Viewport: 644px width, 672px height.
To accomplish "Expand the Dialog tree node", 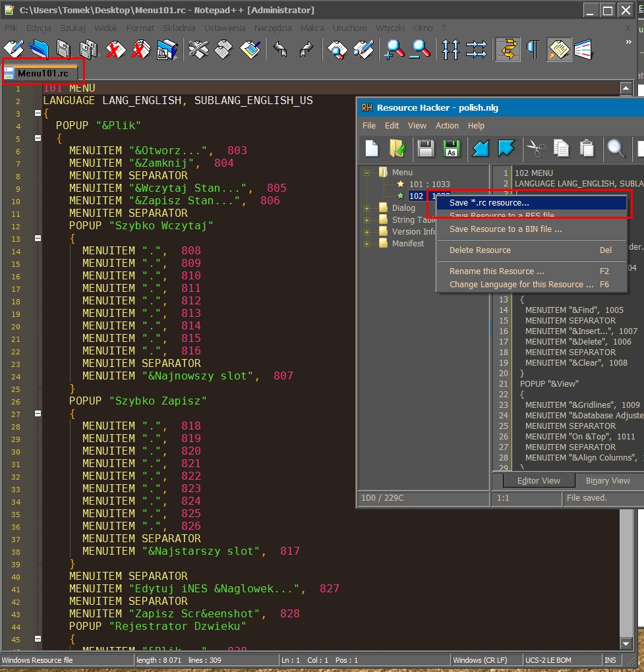I will (367, 208).
